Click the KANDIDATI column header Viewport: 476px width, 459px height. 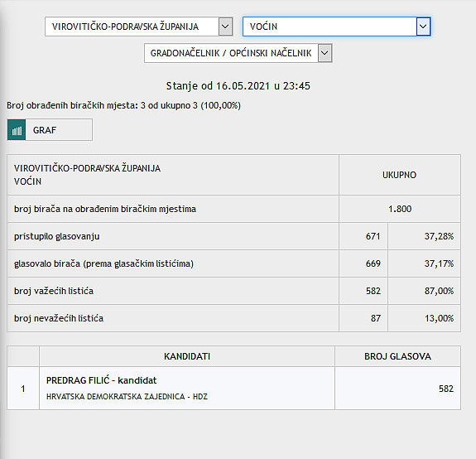point(187,356)
